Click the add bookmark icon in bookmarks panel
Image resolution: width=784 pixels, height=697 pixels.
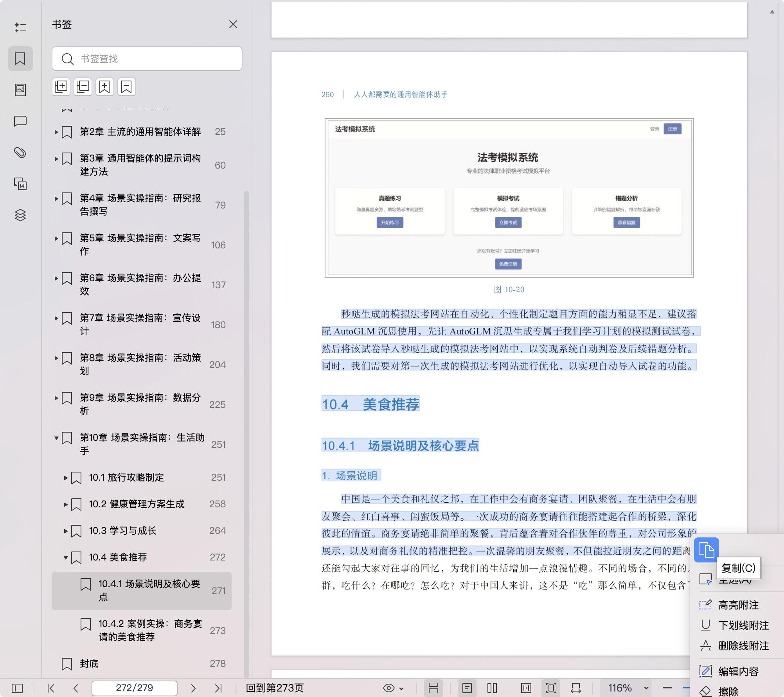(104, 87)
